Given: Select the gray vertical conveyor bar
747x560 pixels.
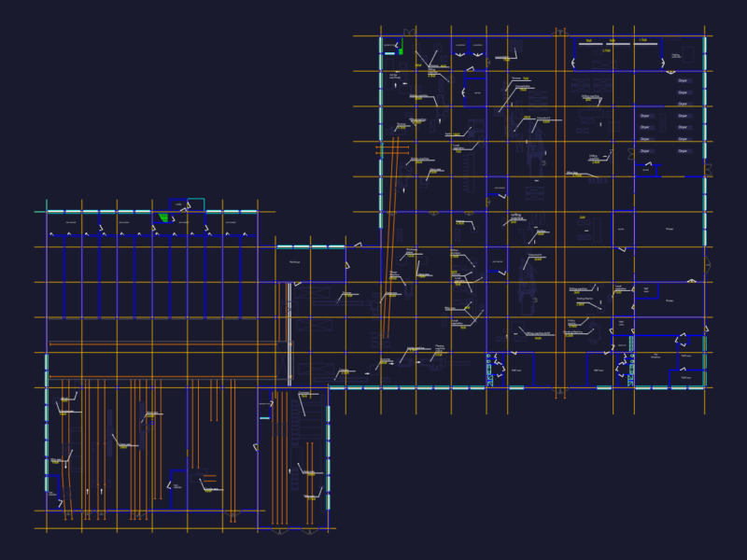Looking at the screenshot, I should [289, 334].
